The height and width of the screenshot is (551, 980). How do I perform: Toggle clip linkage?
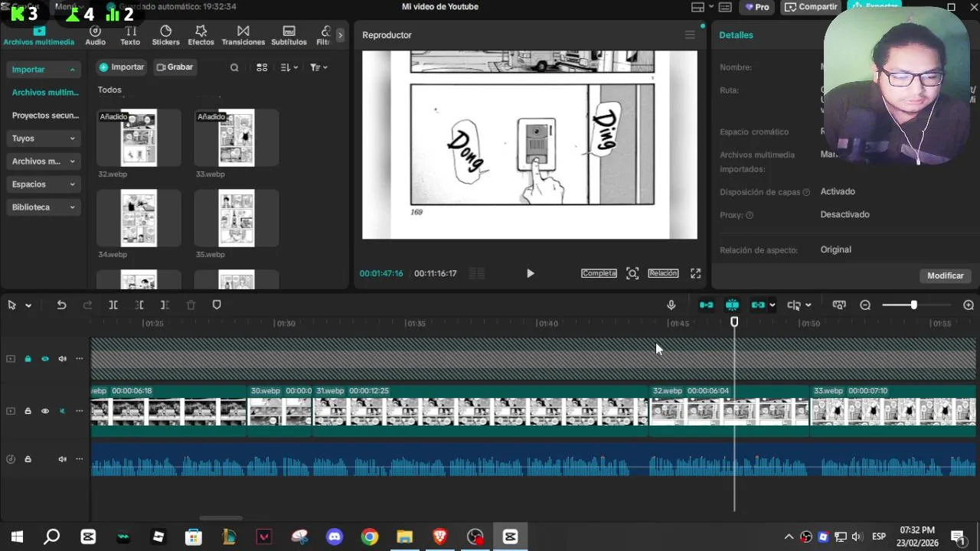tap(758, 305)
